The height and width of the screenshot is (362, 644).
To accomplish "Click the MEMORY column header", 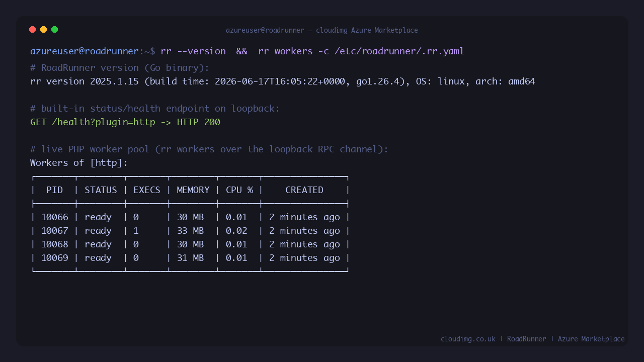I will click(193, 190).
